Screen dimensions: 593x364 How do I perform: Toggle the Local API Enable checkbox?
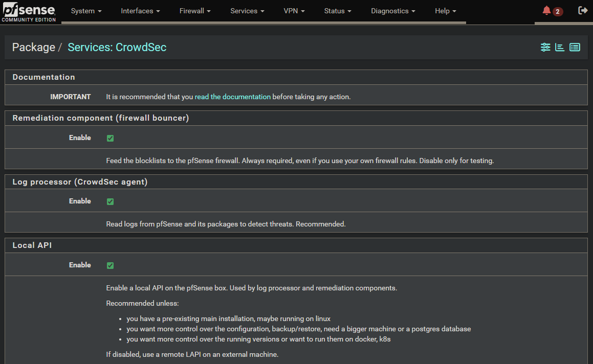pyautogui.click(x=110, y=265)
